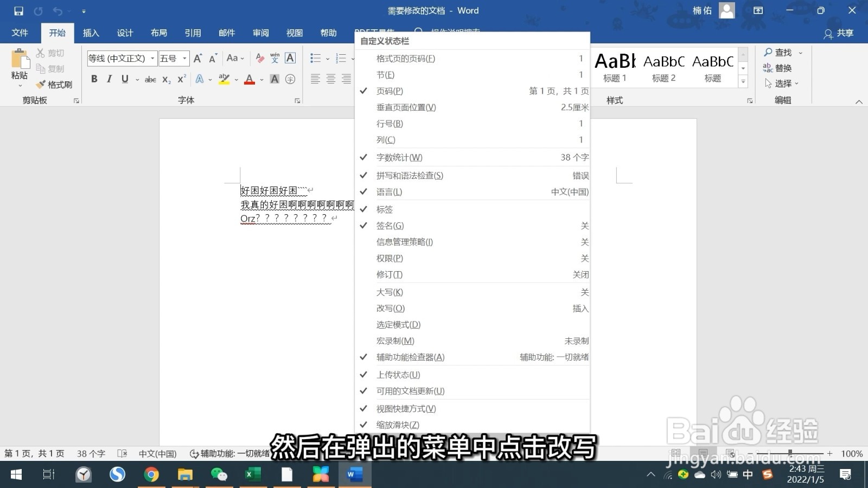Select the Format Painter (格式刷) tool
This screenshot has height=488, width=868.
(x=54, y=85)
